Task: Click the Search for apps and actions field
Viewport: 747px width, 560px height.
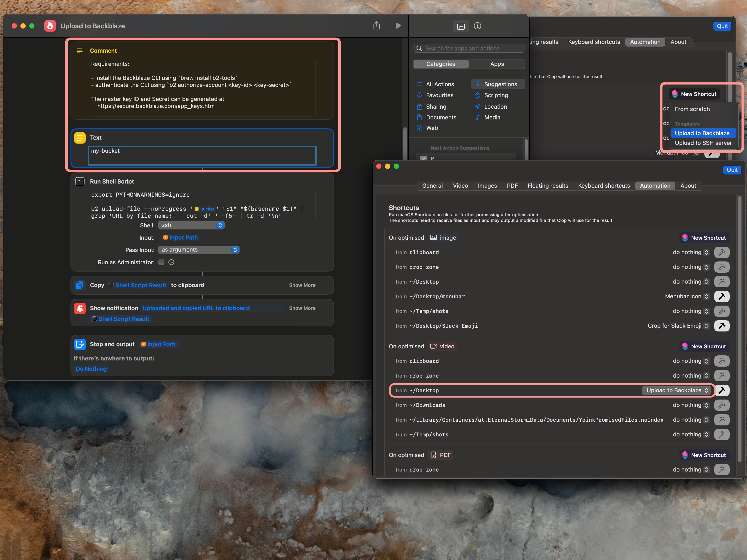Action: (469, 48)
